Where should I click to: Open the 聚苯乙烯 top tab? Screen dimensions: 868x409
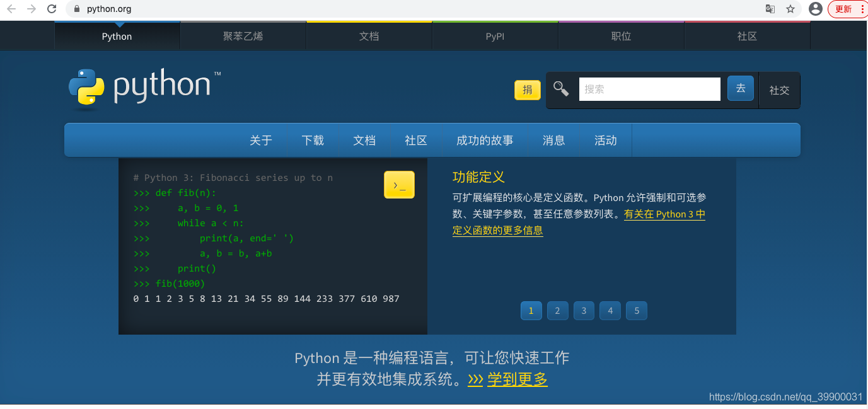243,36
